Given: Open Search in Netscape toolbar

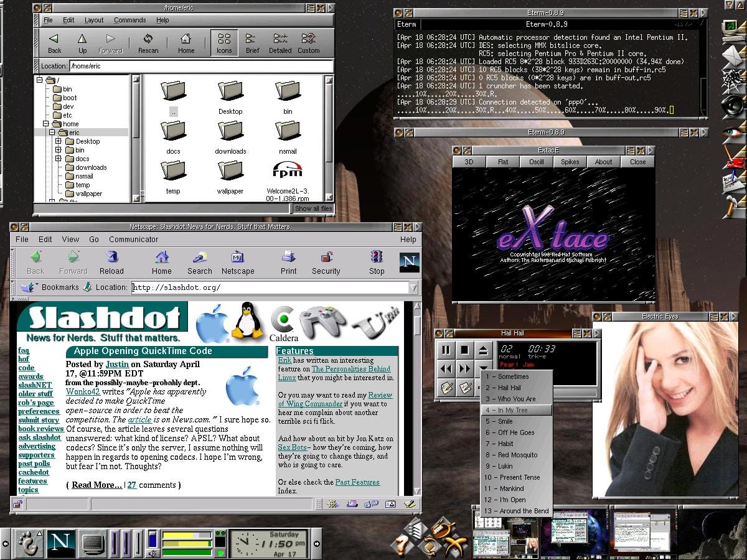Looking at the screenshot, I should [200, 262].
